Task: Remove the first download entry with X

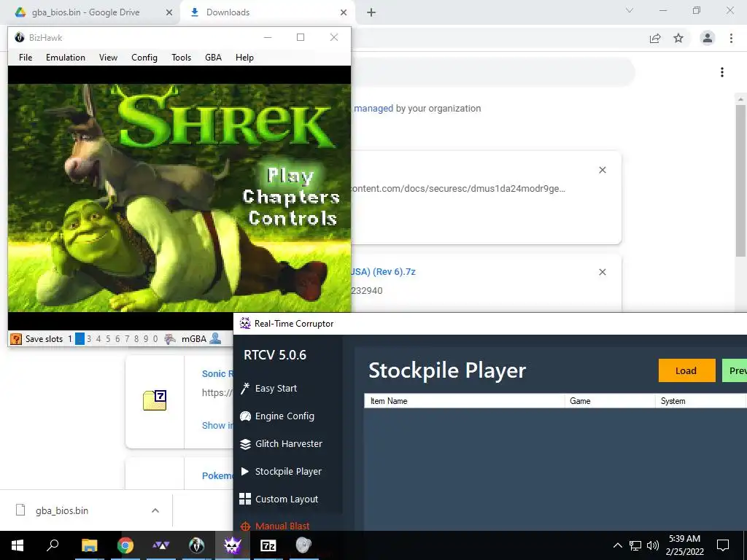Action: (x=602, y=170)
